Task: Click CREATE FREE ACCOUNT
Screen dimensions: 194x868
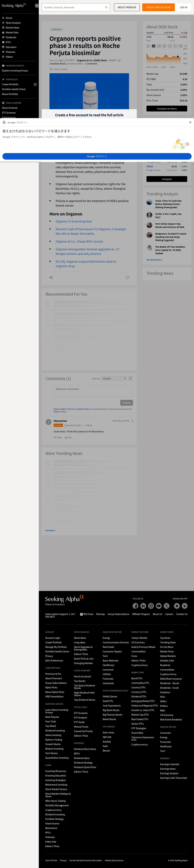Action: [158, 7]
